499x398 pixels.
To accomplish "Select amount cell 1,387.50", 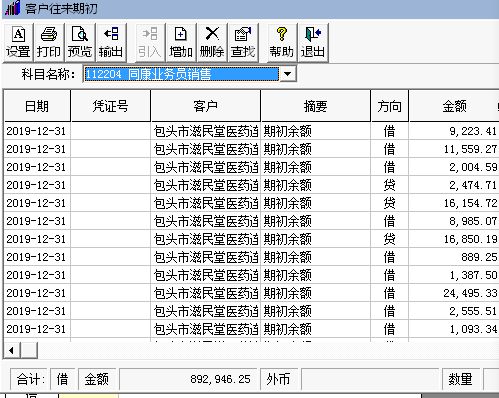I will pyautogui.click(x=454, y=275).
